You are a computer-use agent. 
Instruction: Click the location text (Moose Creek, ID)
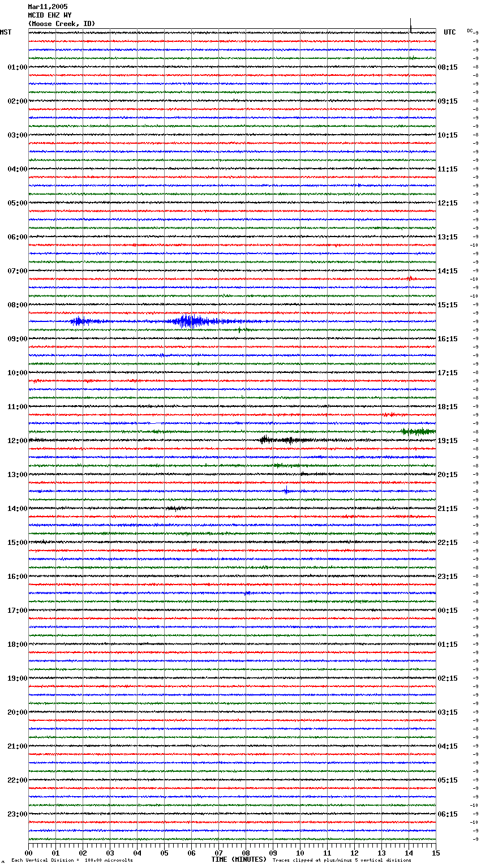point(62,24)
